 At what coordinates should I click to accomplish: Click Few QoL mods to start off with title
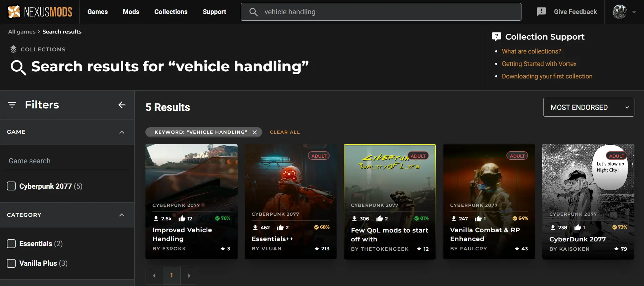pyautogui.click(x=390, y=235)
